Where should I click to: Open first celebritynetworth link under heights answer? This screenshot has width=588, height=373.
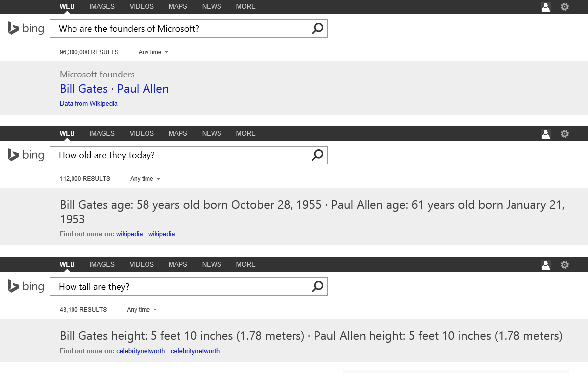141,351
